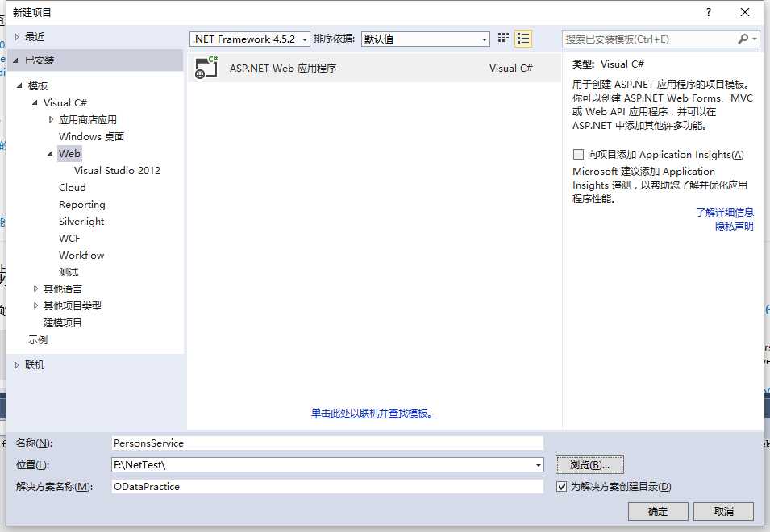
Task: Select the Web category
Action: pyautogui.click(x=69, y=154)
